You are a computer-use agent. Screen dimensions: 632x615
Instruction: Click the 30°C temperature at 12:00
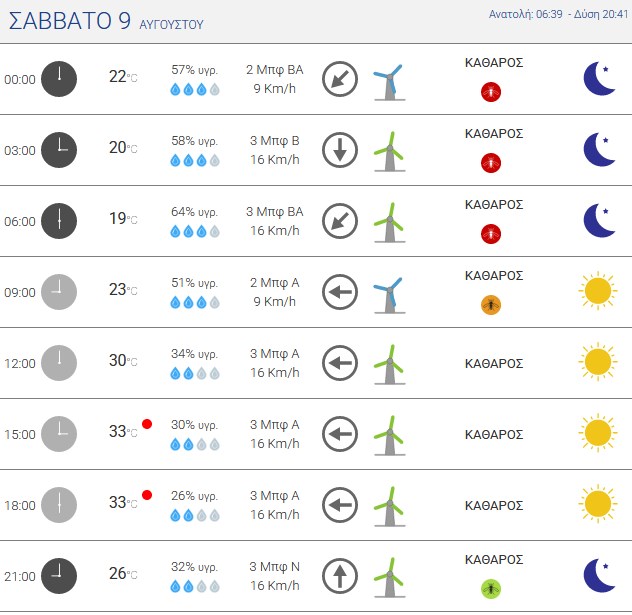(123, 360)
